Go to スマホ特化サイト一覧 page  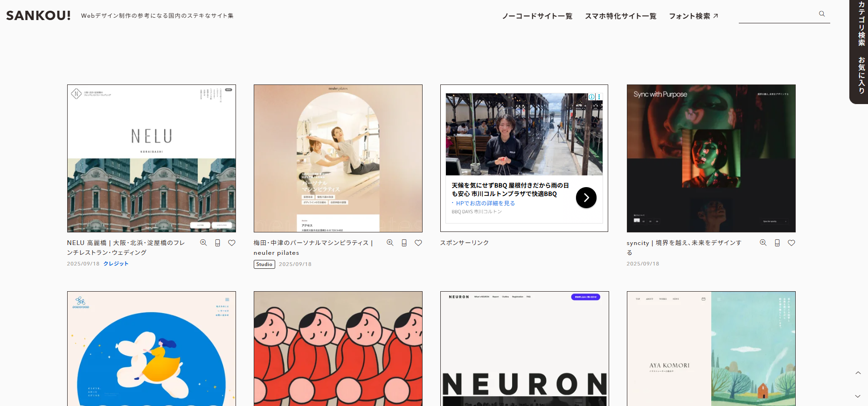point(620,16)
